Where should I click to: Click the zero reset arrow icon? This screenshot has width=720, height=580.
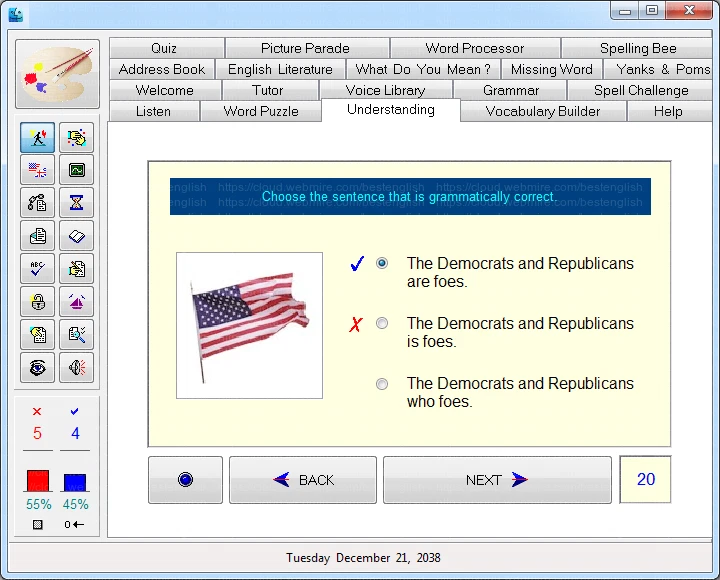(x=74, y=524)
